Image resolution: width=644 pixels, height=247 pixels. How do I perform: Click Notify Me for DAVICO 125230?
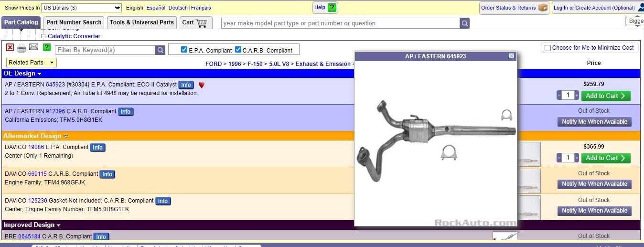pos(594,211)
